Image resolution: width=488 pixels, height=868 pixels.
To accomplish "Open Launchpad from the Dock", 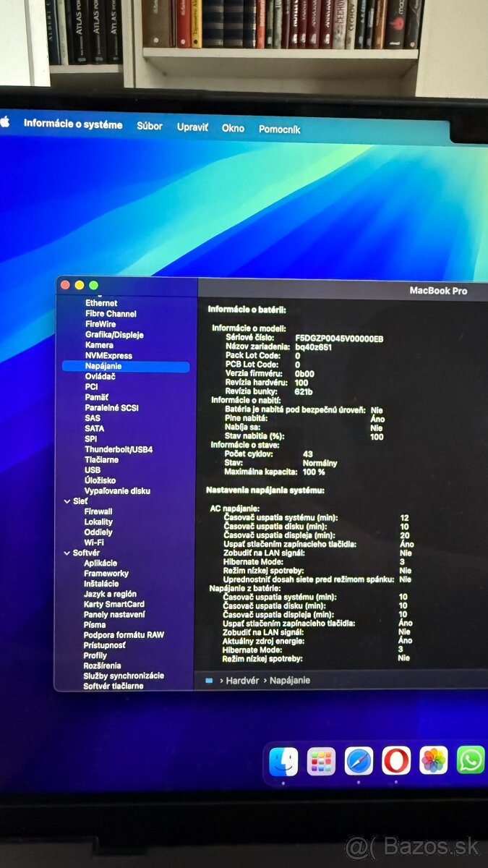I will pos(321,761).
